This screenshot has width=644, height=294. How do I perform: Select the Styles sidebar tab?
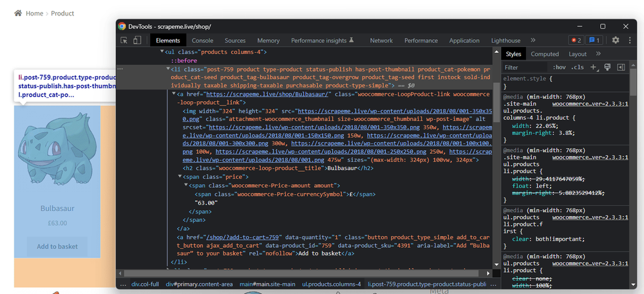coord(513,53)
